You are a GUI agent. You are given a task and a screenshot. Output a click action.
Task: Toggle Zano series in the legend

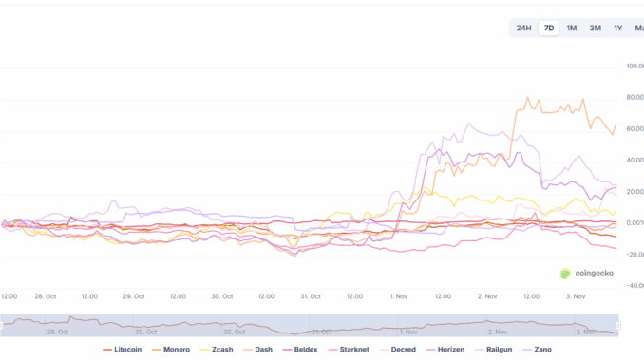tap(538, 350)
